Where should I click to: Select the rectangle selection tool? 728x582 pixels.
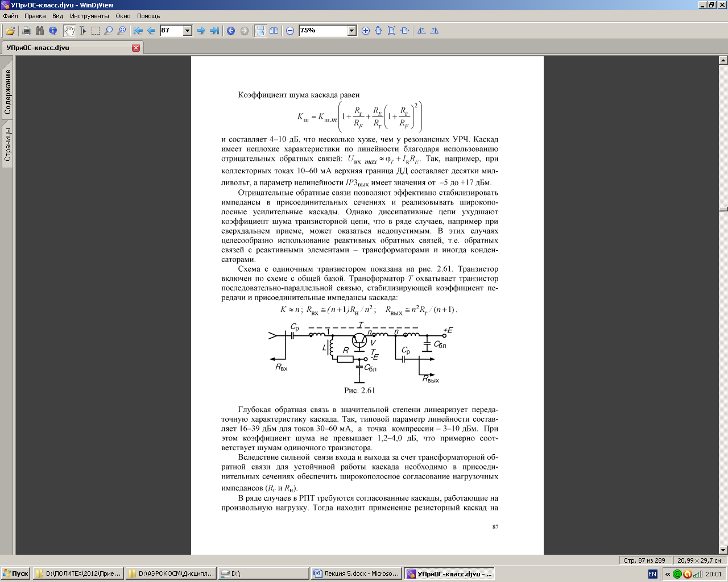(95, 31)
